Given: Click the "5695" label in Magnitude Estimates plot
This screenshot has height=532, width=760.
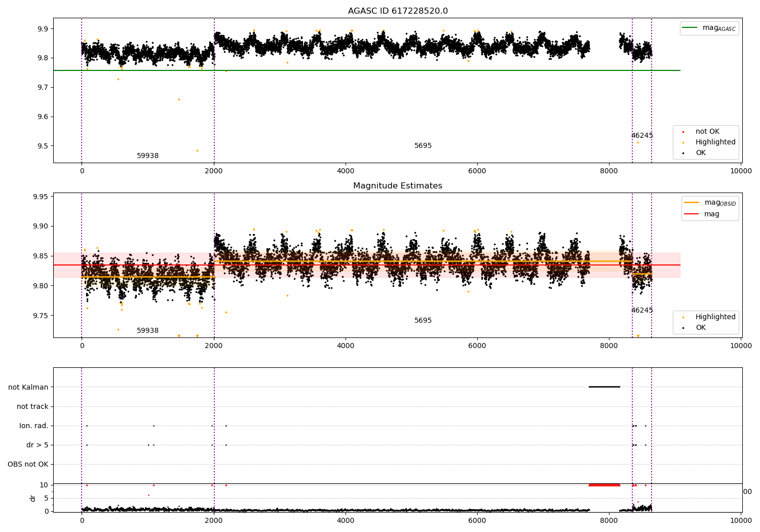Looking at the screenshot, I should (x=423, y=321).
